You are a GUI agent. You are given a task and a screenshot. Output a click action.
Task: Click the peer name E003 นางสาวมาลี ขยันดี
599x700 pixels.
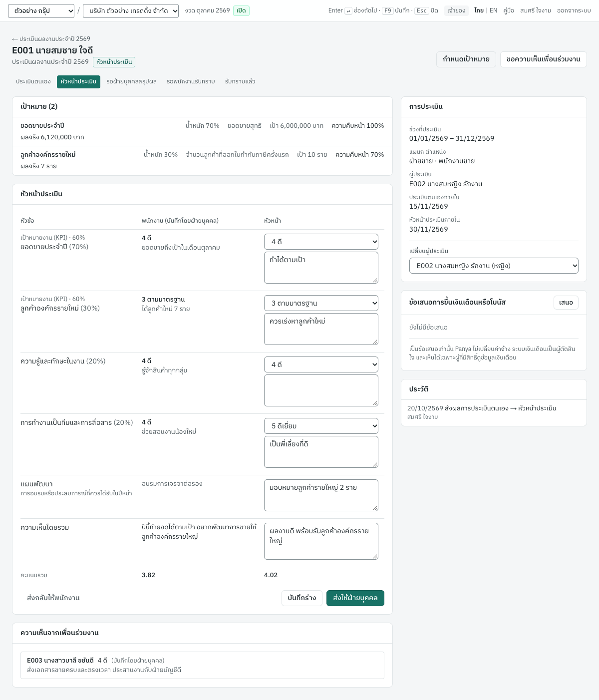(x=60, y=661)
